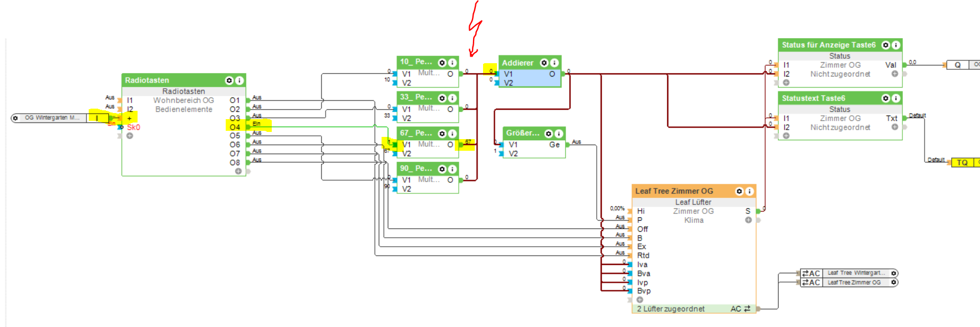
Task: Click input V1 of the Addierer block
Action: click(508, 74)
